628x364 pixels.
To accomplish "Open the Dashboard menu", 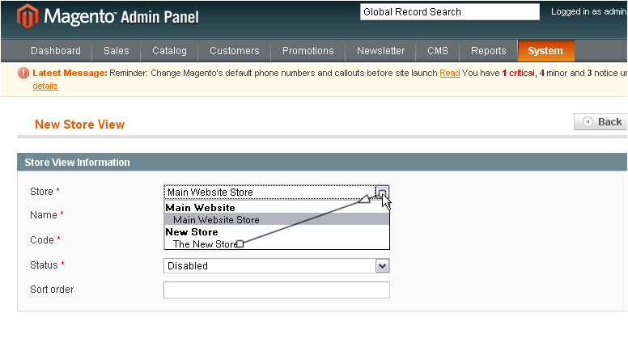I will tap(56, 51).
